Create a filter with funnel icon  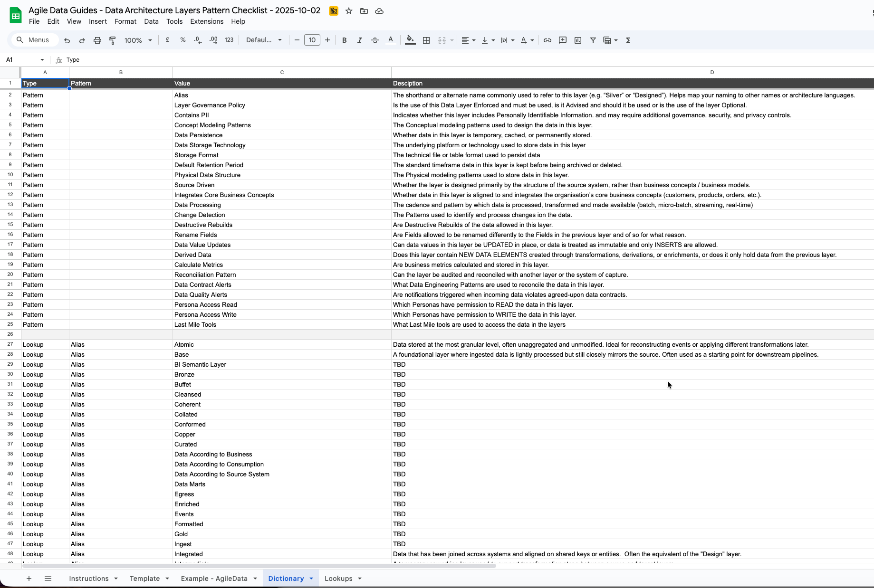tap(593, 40)
